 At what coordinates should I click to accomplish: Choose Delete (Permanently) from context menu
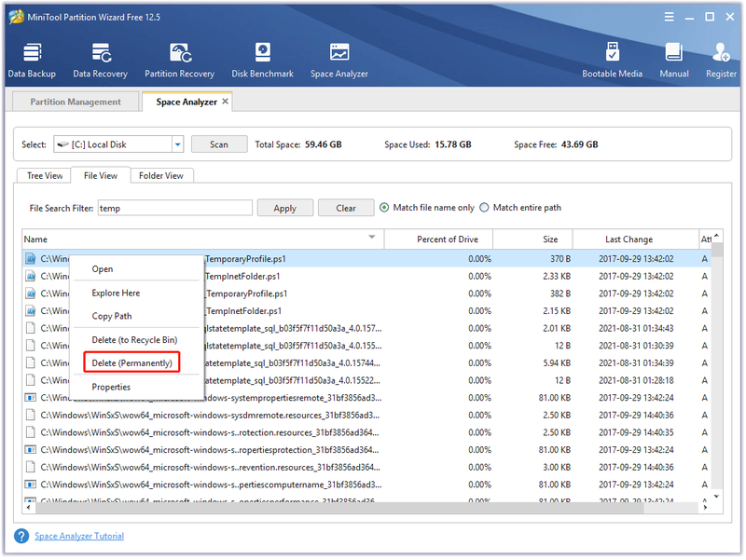[x=131, y=362]
